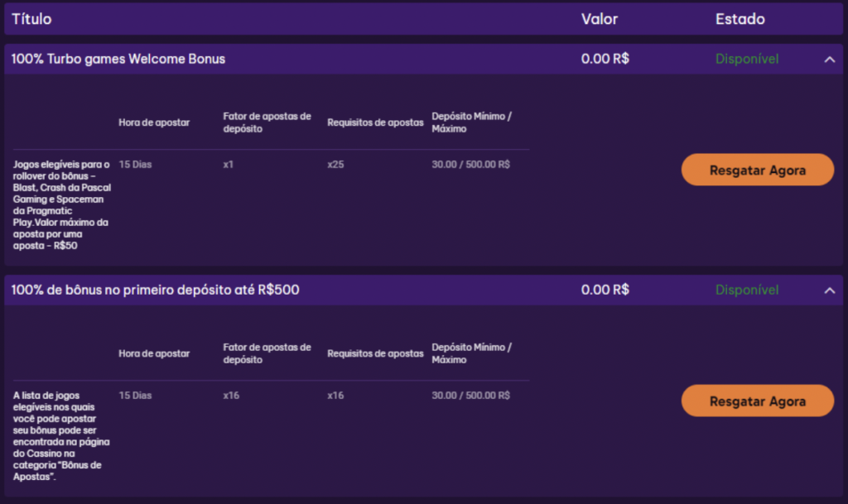Click the x25 Requisitos de apostas value
Screen dimensions: 848x504
[x=335, y=165]
